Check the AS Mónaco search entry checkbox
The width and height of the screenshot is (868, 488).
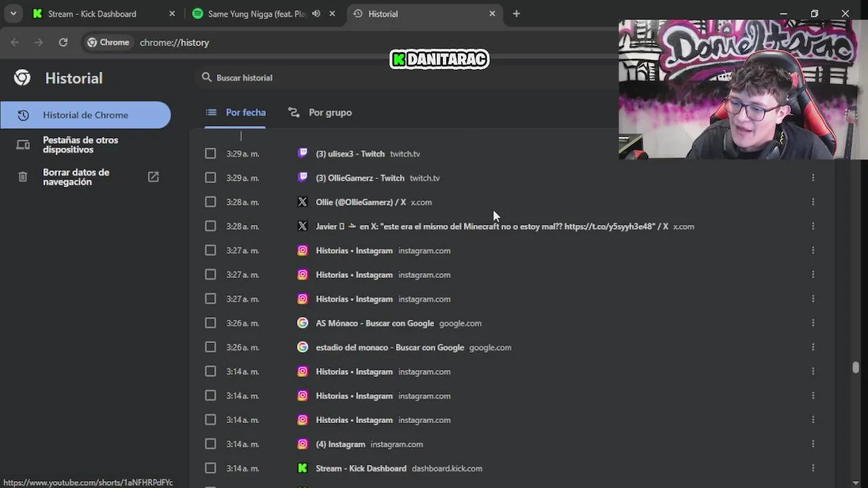point(210,323)
